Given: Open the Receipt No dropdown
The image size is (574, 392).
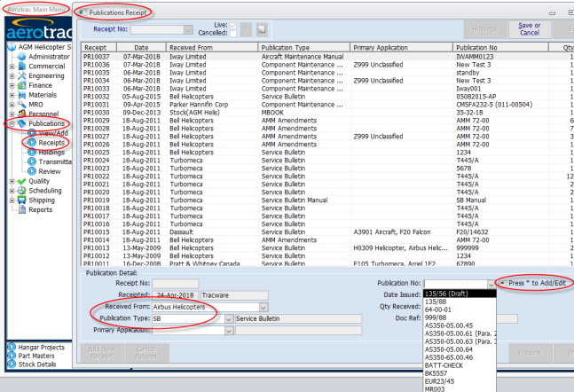Looking at the screenshot, I should click(188, 30).
